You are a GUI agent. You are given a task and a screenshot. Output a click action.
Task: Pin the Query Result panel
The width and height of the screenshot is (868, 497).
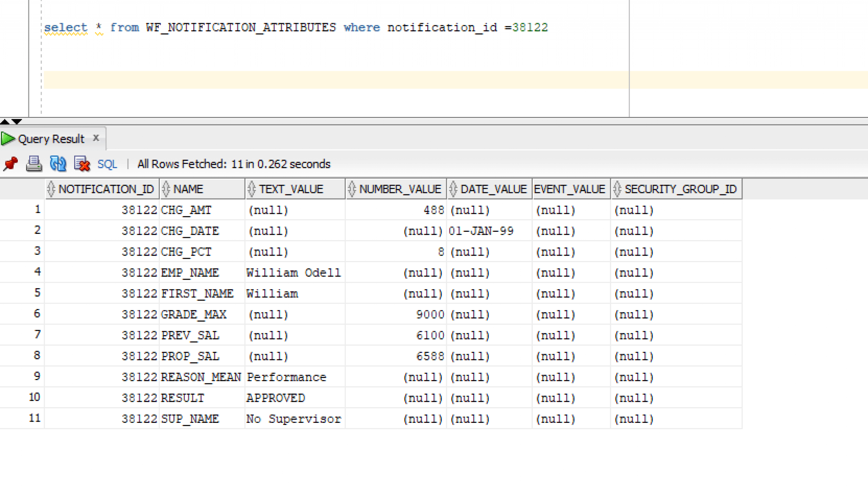point(10,164)
